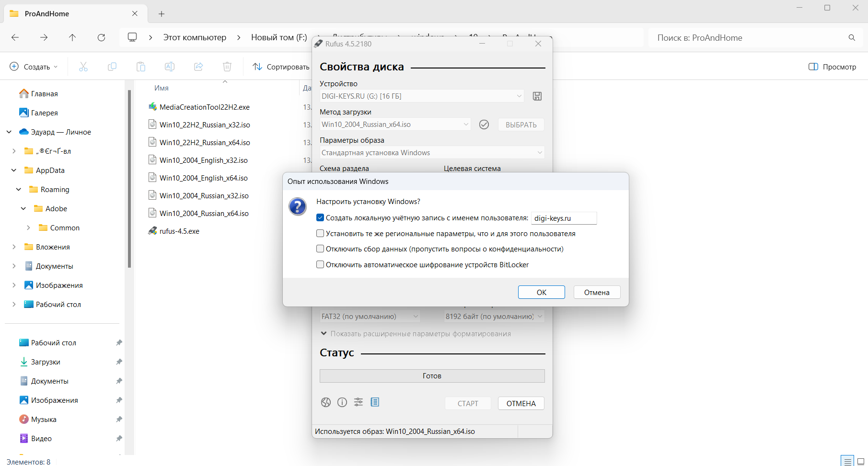Open the Просмотр pane option
Viewport: 868px width, 466px height.
pyautogui.click(x=832, y=67)
